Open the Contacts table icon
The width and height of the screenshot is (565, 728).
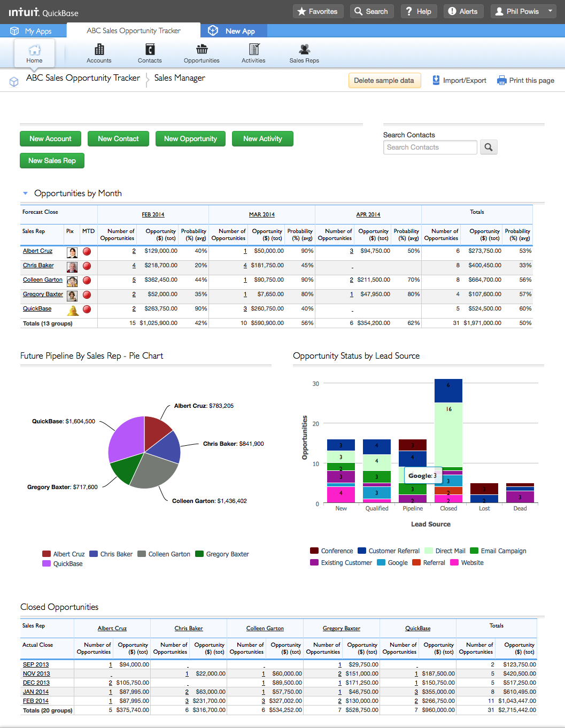tap(150, 50)
